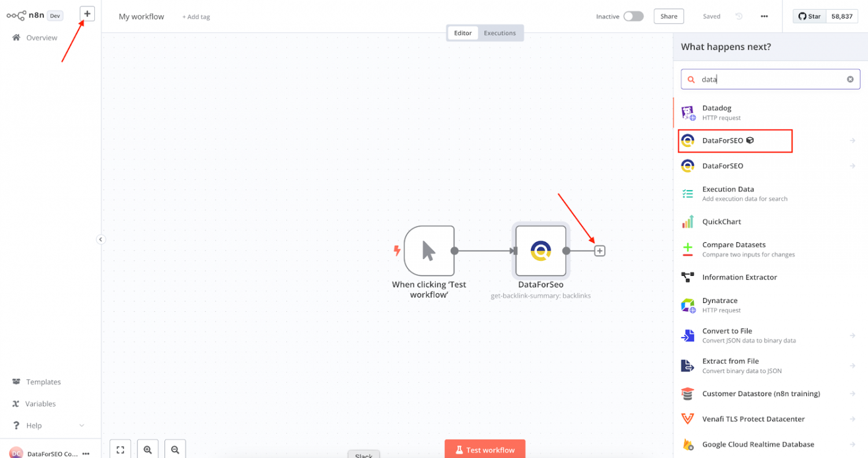This screenshot has height=458, width=868.
Task: Click the Test workflow button
Action: coord(485,449)
